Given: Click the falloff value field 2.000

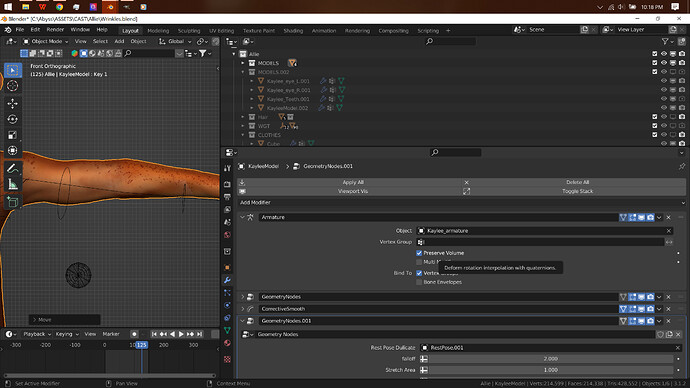Looking at the screenshot, I should click(551, 359).
